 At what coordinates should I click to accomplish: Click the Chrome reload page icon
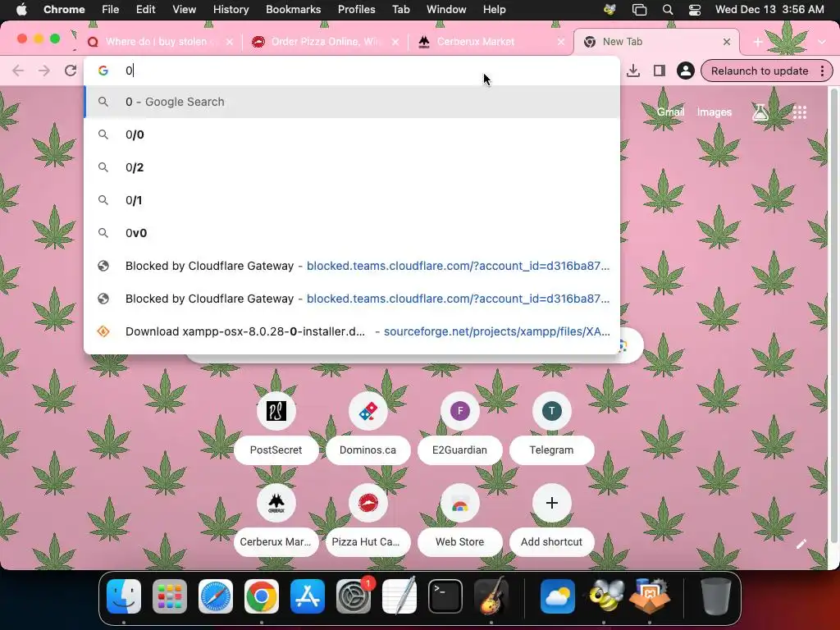click(x=71, y=71)
